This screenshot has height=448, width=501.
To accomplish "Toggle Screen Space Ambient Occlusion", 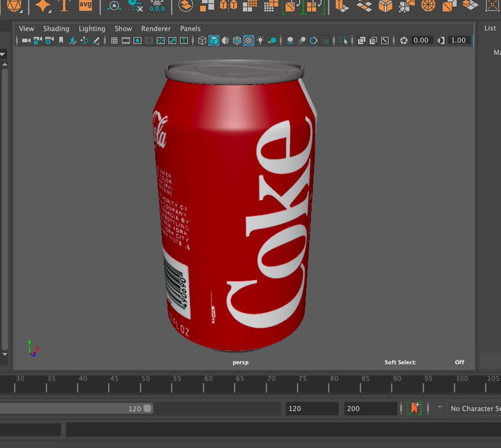I will pos(290,40).
